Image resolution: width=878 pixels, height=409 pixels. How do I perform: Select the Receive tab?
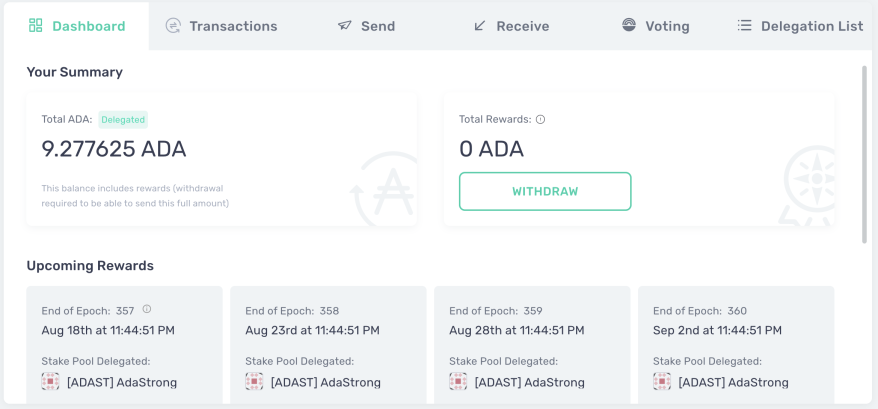point(511,26)
